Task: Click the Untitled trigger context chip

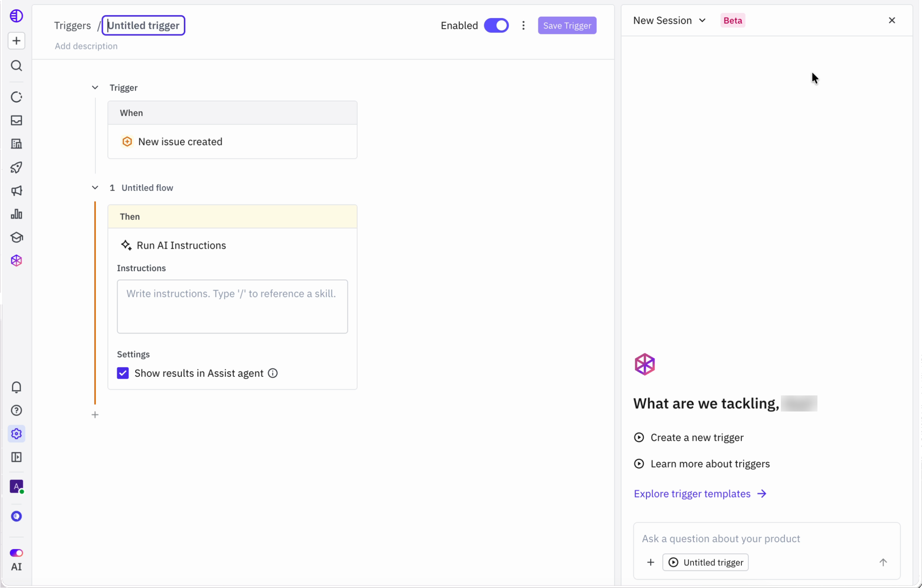Action: click(705, 562)
